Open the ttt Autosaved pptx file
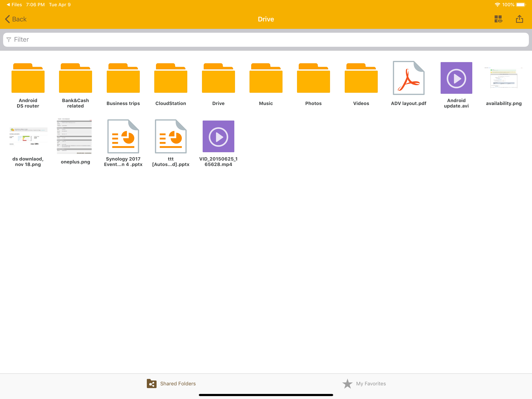The height and width of the screenshot is (399, 532). click(x=171, y=136)
